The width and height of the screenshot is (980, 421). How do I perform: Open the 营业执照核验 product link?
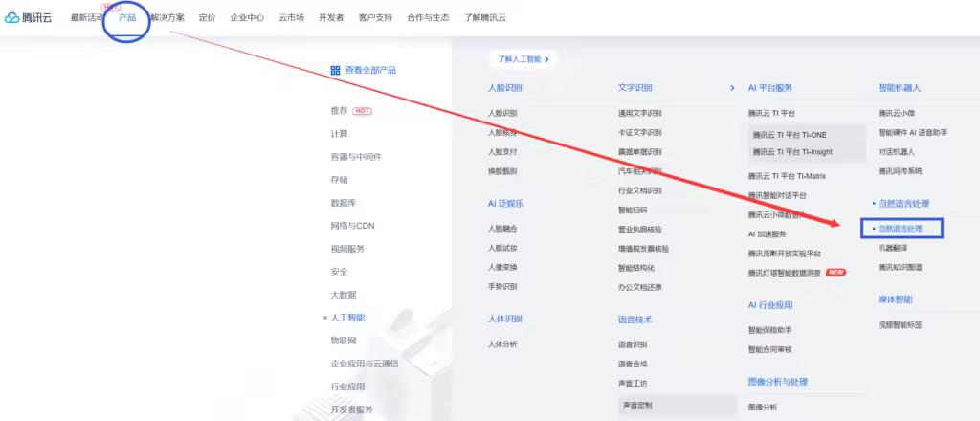(640, 230)
